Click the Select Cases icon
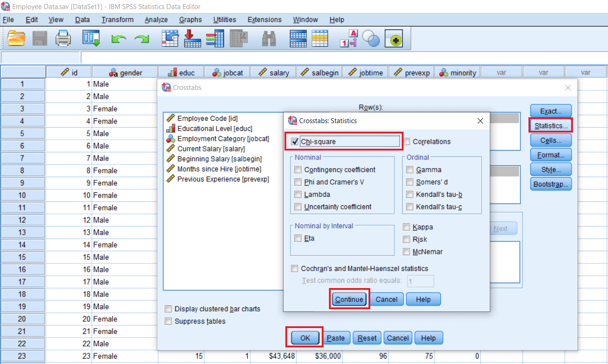 pyautogui.click(x=371, y=38)
